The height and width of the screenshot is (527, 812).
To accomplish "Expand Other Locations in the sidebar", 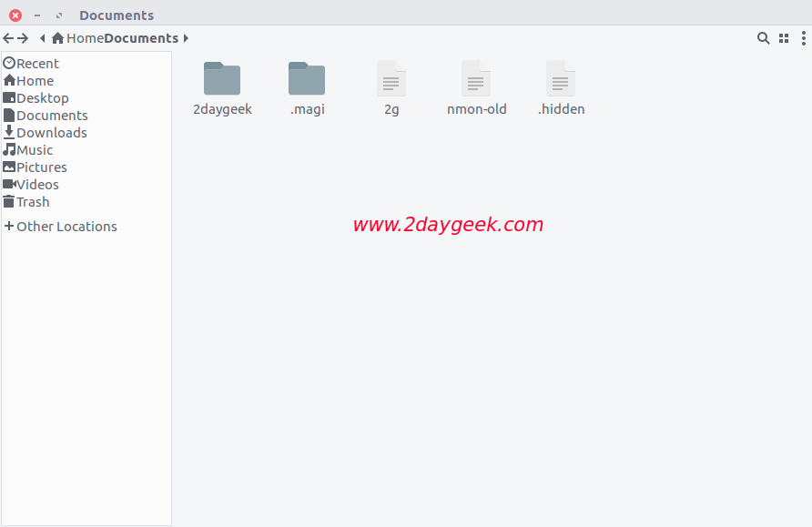I will click(61, 227).
